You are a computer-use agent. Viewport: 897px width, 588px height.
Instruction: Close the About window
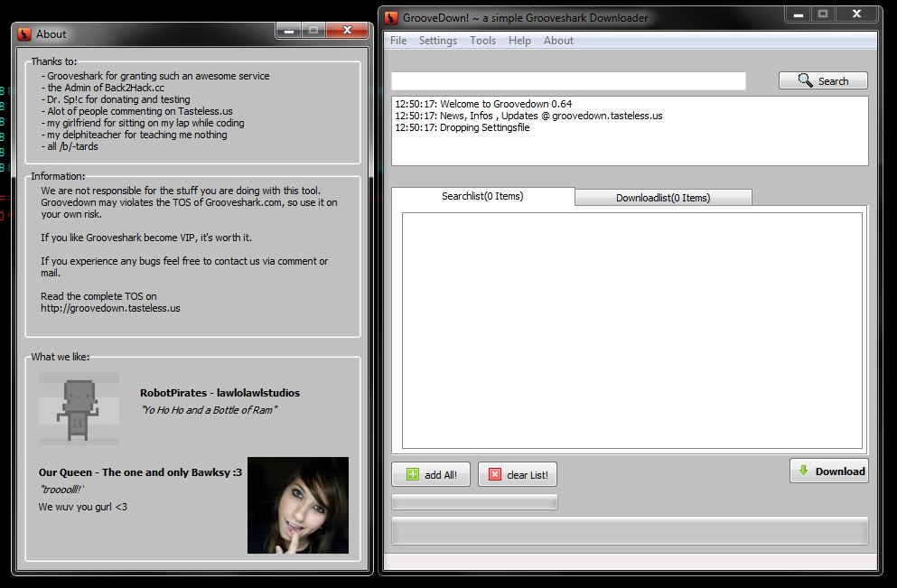click(347, 31)
